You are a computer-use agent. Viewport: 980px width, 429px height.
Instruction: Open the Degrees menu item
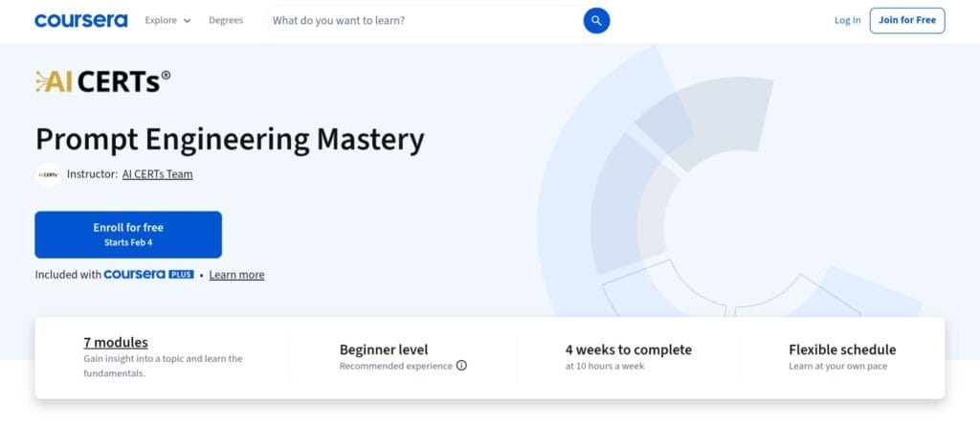[226, 21]
